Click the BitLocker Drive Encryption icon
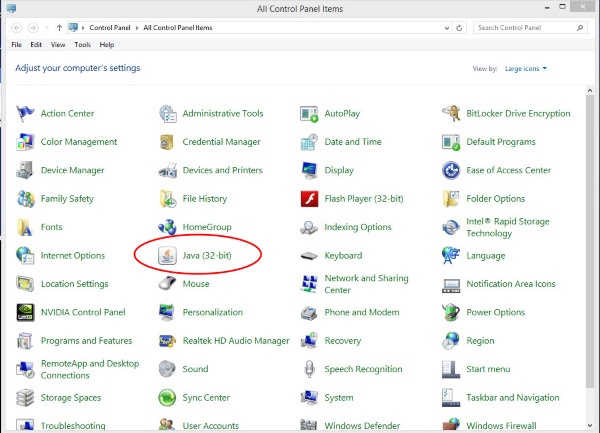Screen dimensions: 600x433 tap(451, 114)
